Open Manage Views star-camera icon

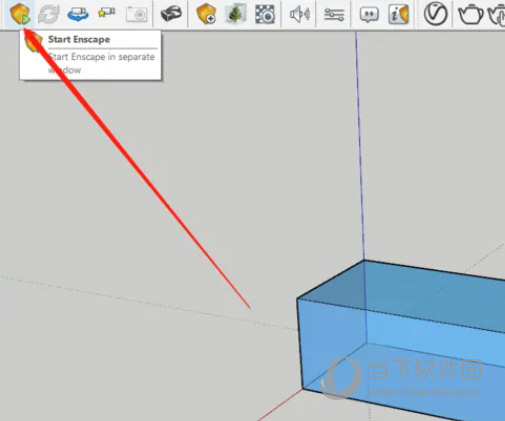click(x=107, y=13)
